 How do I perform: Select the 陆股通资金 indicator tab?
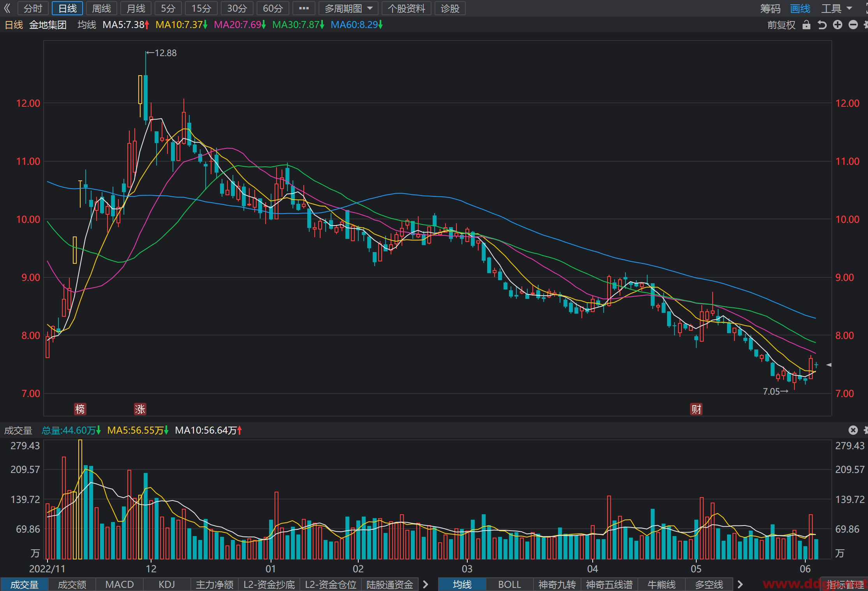tap(390, 584)
